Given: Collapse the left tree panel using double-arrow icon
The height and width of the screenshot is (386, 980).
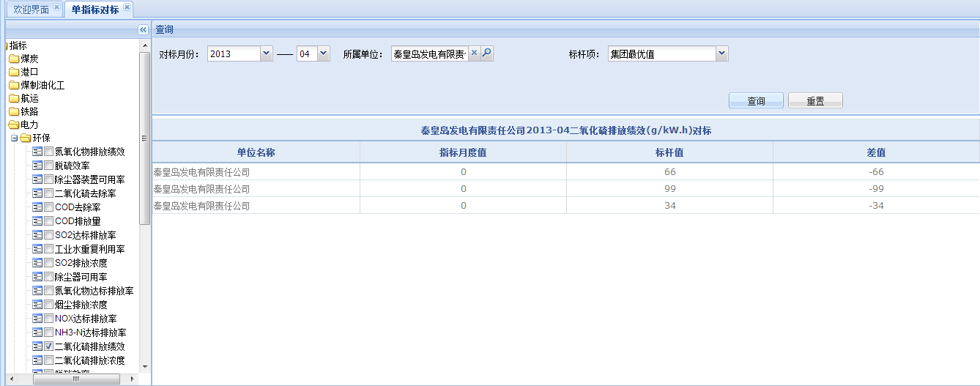Looking at the screenshot, I should coord(144,29).
